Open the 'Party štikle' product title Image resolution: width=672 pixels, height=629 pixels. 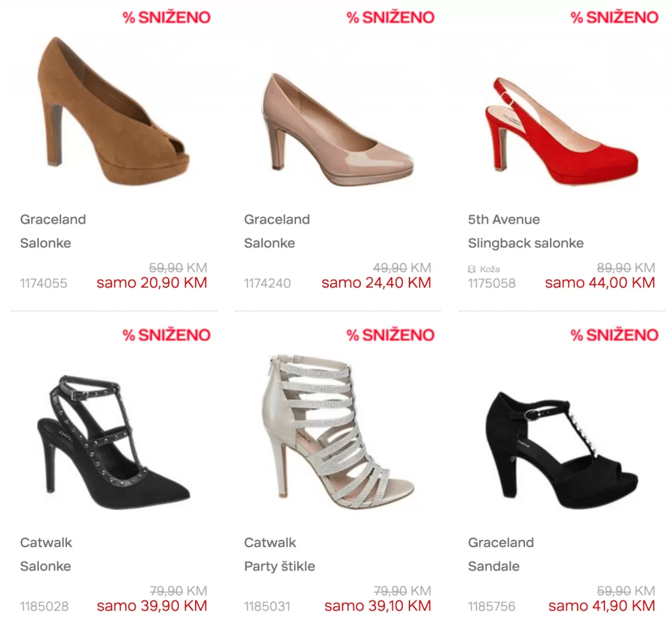tap(280, 566)
